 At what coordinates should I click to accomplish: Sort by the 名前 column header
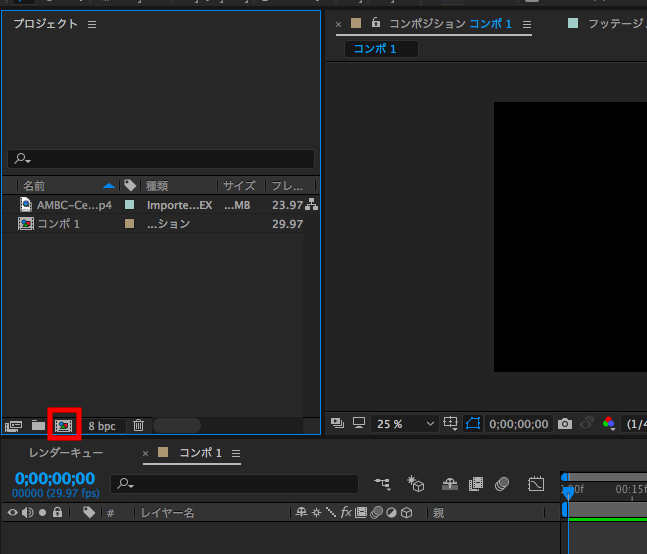coord(34,186)
